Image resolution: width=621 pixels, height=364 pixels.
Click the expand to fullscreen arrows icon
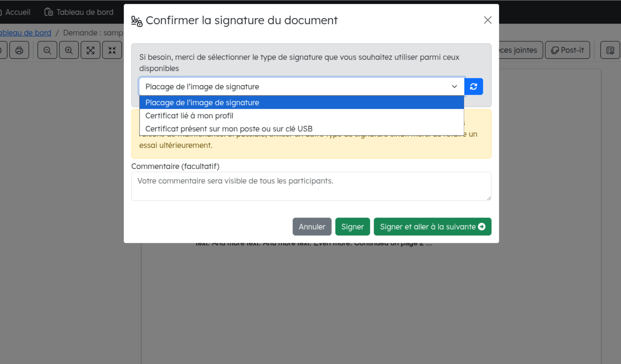(90, 50)
